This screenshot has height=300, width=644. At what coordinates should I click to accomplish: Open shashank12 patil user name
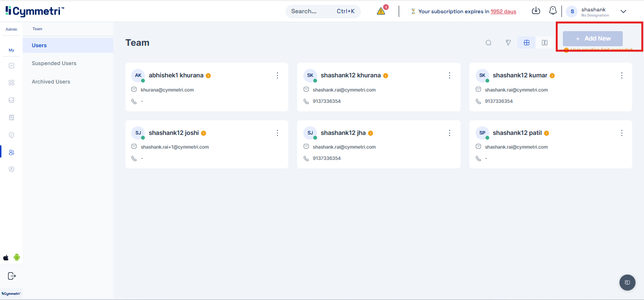[517, 133]
